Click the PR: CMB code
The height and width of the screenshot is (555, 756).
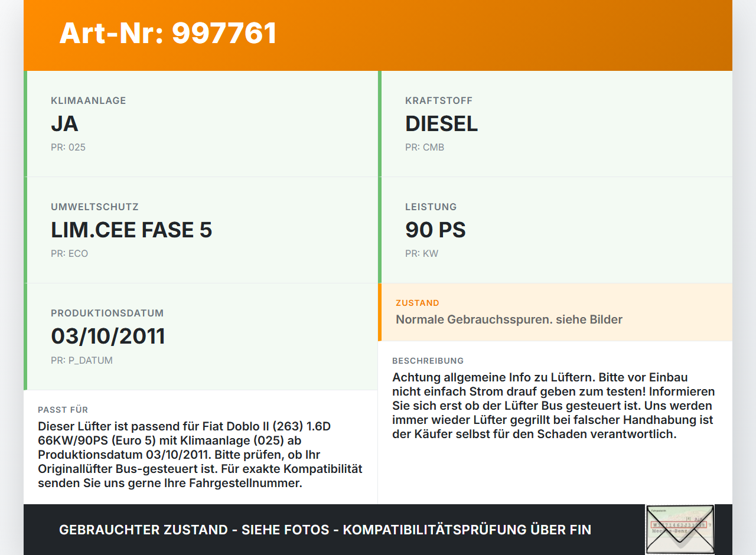click(x=425, y=147)
